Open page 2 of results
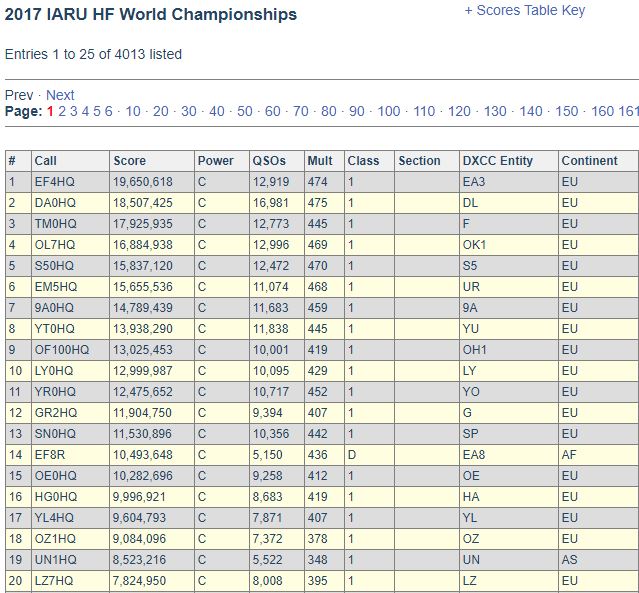The height and width of the screenshot is (593, 639). tap(62, 111)
